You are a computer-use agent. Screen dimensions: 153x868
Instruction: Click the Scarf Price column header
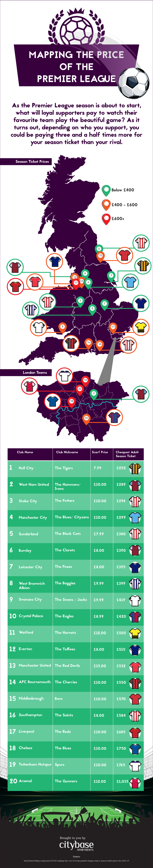[100, 452]
